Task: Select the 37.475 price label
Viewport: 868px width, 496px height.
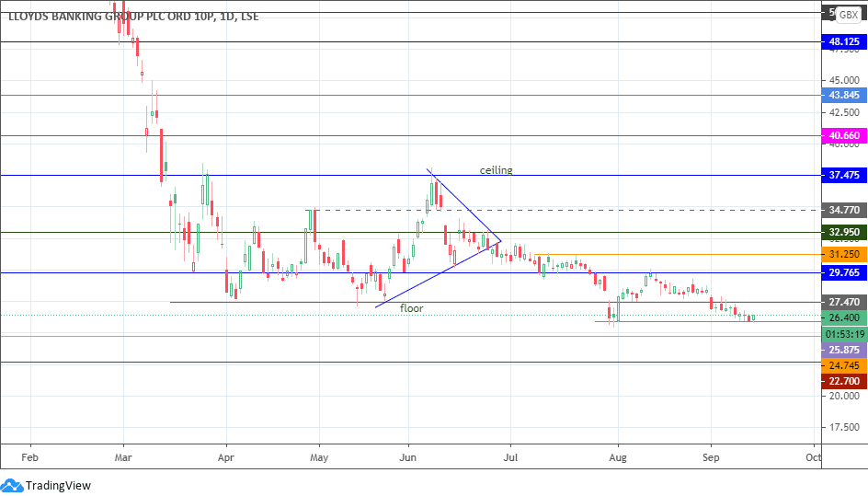Action: click(x=844, y=175)
